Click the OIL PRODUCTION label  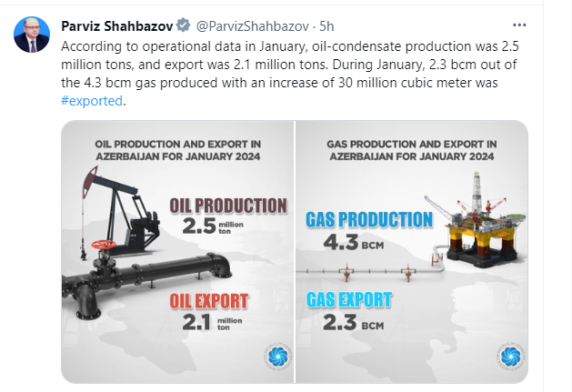(228, 206)
